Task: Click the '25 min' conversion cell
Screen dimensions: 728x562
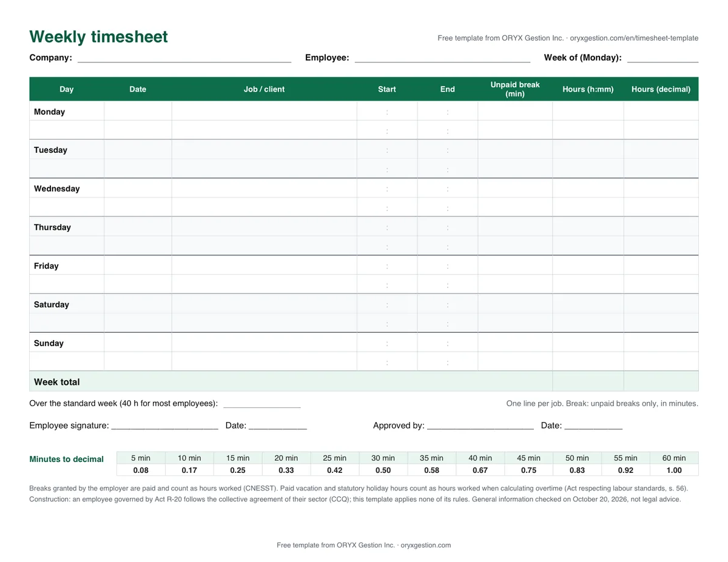Action: pyautogui.click(x=335, y=458)
